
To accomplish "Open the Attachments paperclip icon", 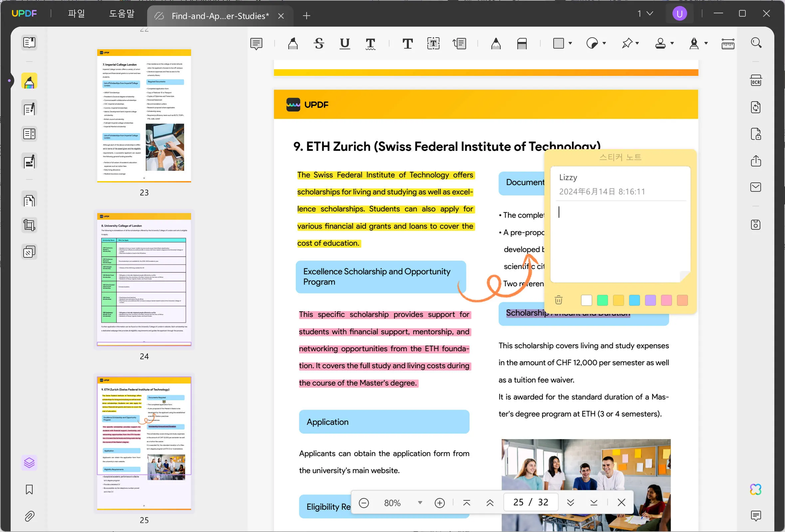I will (x=29, y=516).
